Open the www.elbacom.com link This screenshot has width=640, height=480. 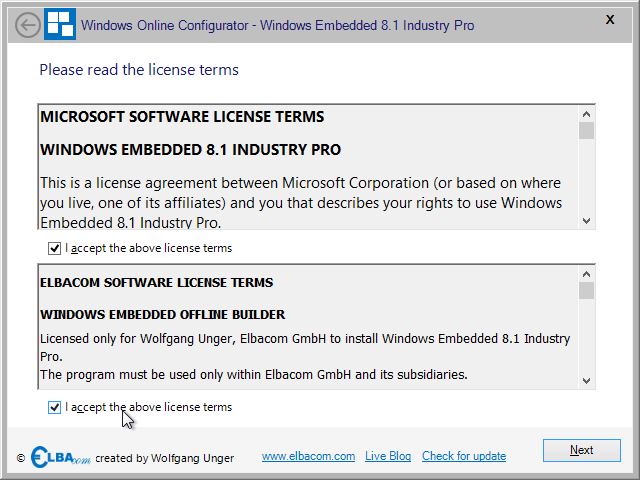point(308,456)
